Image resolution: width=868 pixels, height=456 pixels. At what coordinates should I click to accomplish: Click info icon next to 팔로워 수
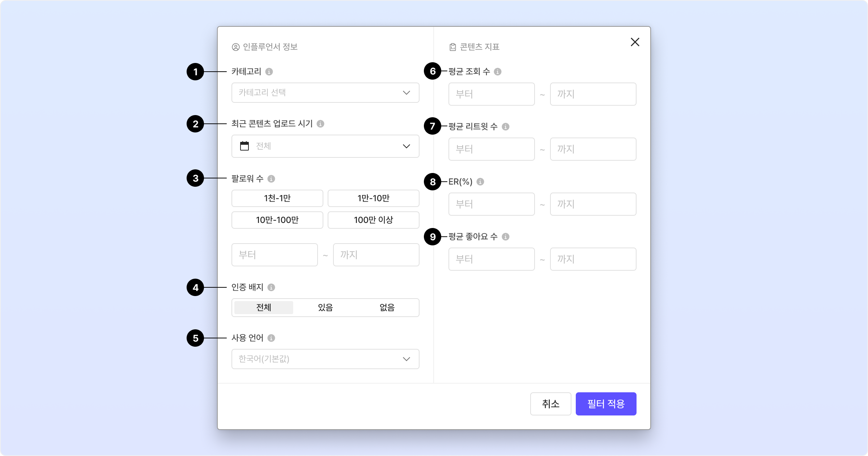pos(271,179)
